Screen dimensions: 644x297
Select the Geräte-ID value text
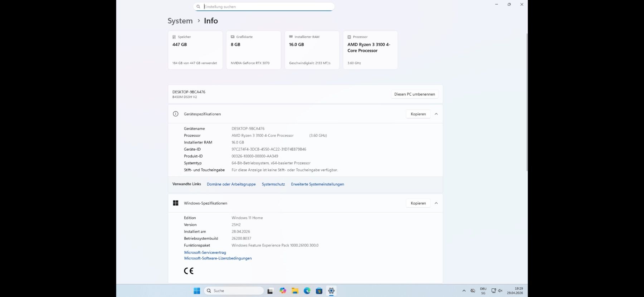point(269,149)
